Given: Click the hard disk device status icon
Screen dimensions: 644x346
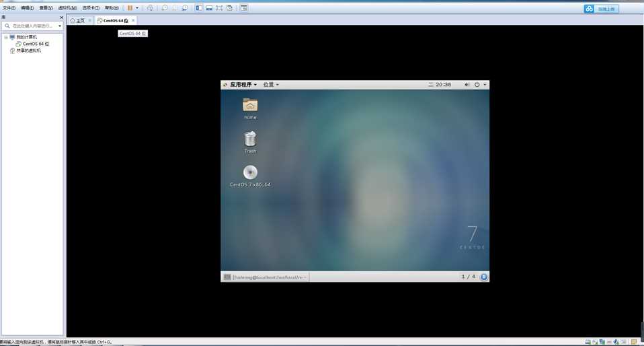Looking at the screenshot, I should coord(588,342).
